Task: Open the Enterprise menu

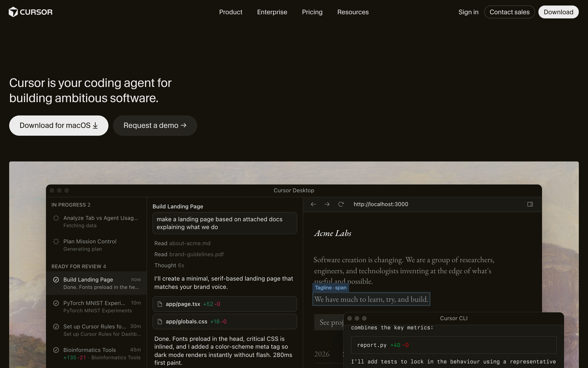Action: pos(272,12)
